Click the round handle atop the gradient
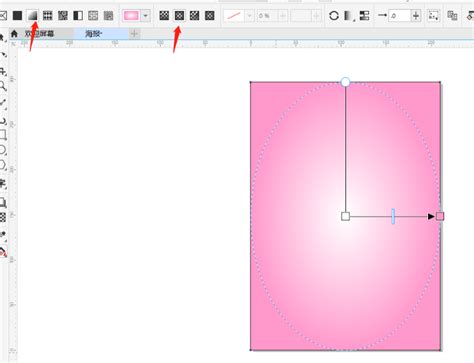Image resolution: width=474 pixels, height=363 pixels. point(345,82)
